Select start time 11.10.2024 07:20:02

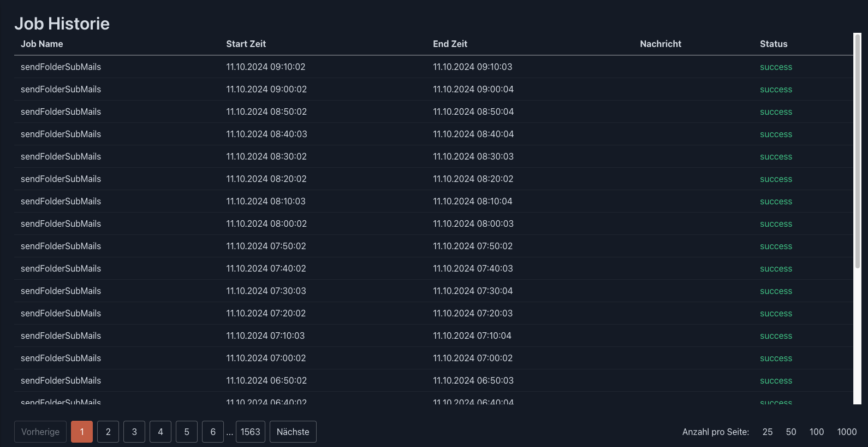(x=266, y=313)
